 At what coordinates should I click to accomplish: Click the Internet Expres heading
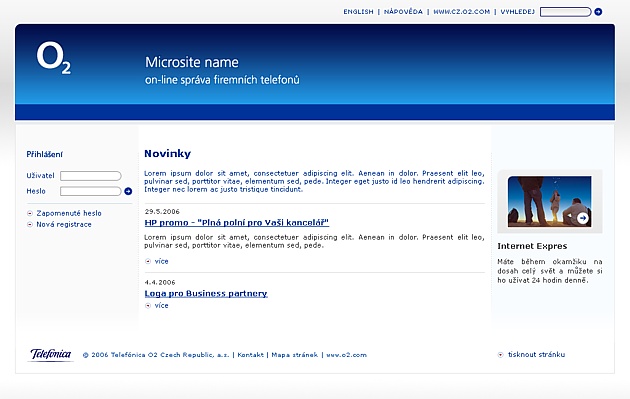tap(532, 246)
